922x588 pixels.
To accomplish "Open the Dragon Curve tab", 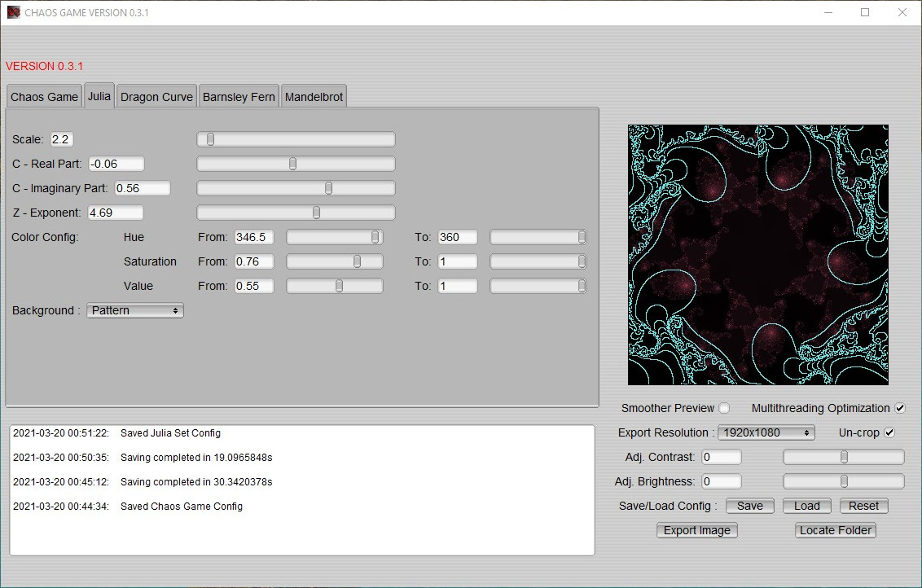I will pos(156,96).
